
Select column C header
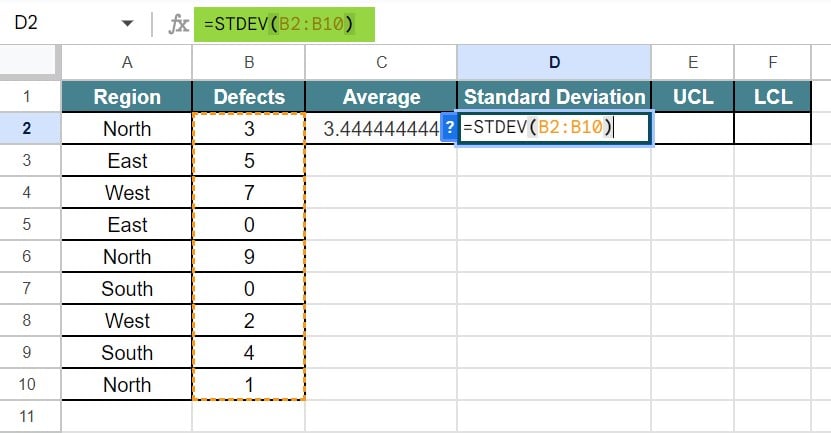tap(381, 63)
